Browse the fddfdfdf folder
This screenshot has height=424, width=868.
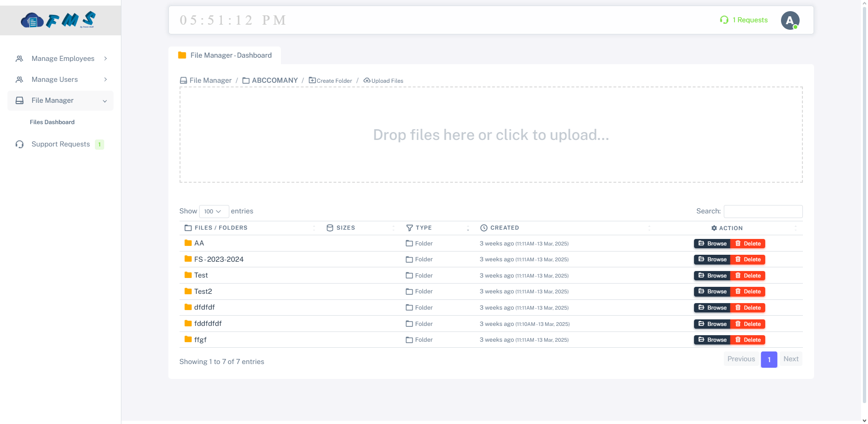(712, 324)
